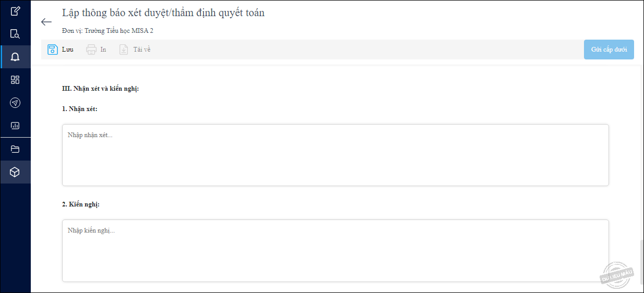Open the folder sidebar icon

coord(15,149)
